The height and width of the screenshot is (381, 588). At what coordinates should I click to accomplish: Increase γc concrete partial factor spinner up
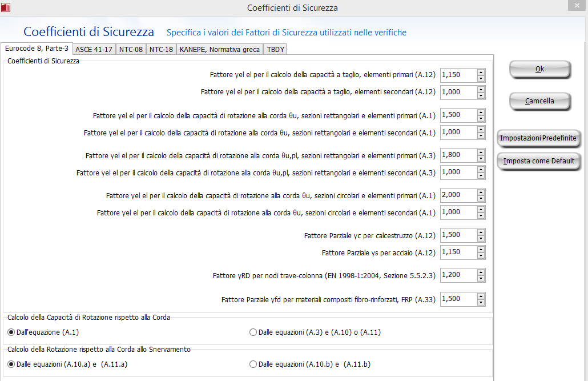tap(481, 232)
